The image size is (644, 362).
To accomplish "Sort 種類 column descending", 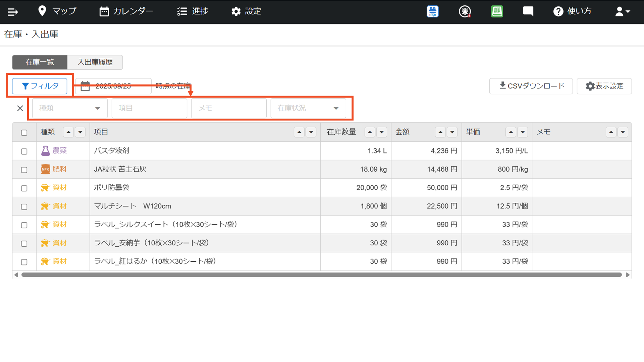I will pos(80,132).
